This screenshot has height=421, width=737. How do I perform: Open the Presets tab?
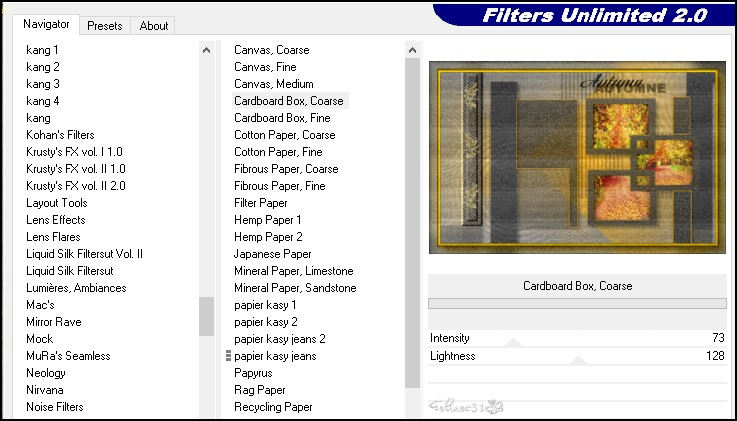(x=105, y=26)
